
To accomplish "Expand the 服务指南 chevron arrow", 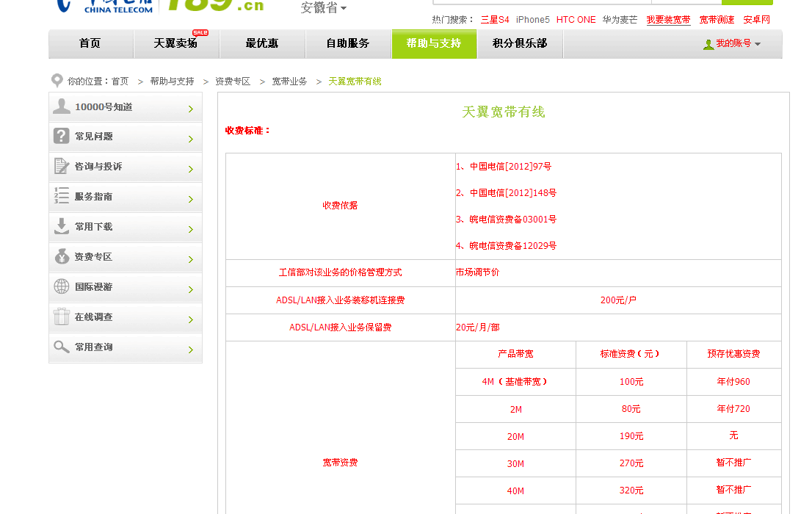I will point(191,199).
